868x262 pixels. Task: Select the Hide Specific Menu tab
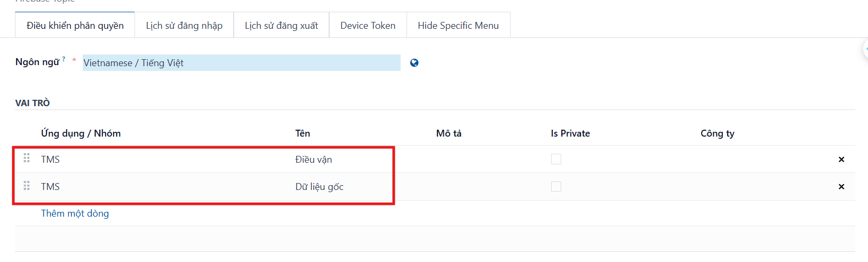point(458,25)
